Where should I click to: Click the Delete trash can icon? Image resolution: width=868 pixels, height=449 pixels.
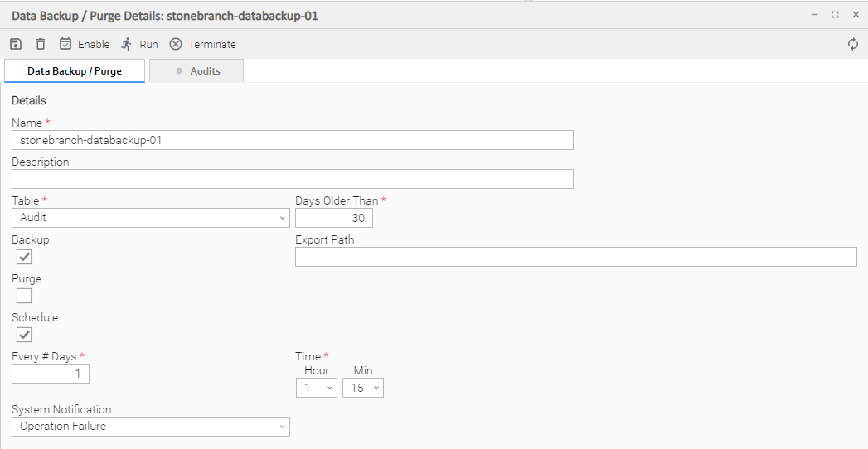pyautogui.click(x=41, y=44)
